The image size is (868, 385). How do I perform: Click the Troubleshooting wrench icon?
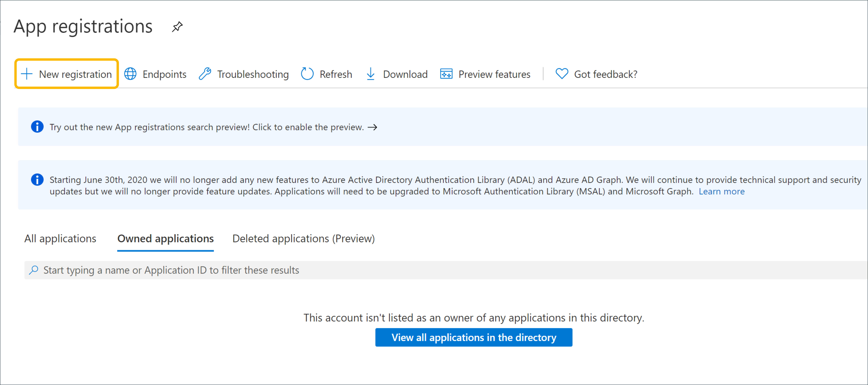click(205, 74)
